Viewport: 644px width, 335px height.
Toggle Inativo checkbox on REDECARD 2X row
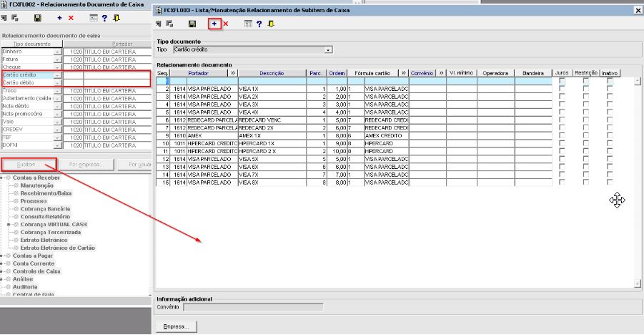(610, 127)
